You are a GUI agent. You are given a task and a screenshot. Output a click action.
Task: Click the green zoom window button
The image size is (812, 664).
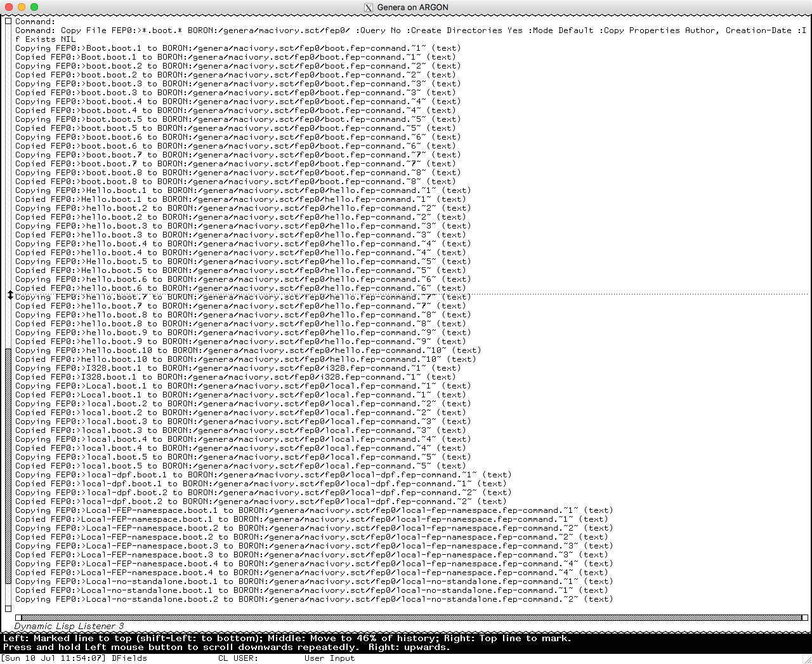coord(34,7)
